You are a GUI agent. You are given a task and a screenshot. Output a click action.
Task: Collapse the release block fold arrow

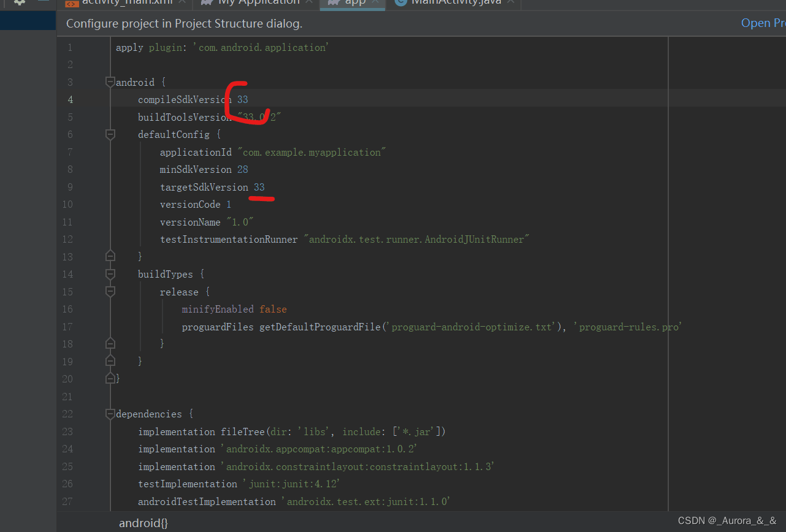click(x=110, y=291)
